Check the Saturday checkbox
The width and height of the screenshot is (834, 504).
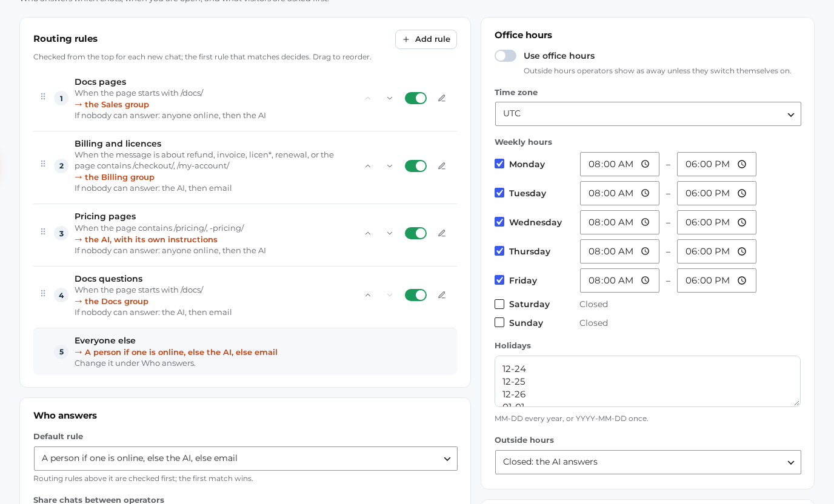point(499,304)
